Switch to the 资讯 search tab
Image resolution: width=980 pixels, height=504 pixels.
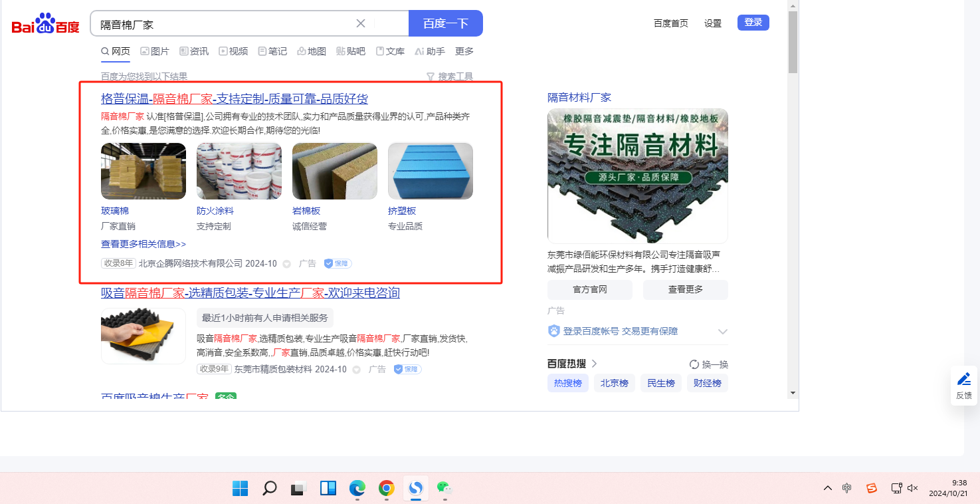click(x=194, y=51)
